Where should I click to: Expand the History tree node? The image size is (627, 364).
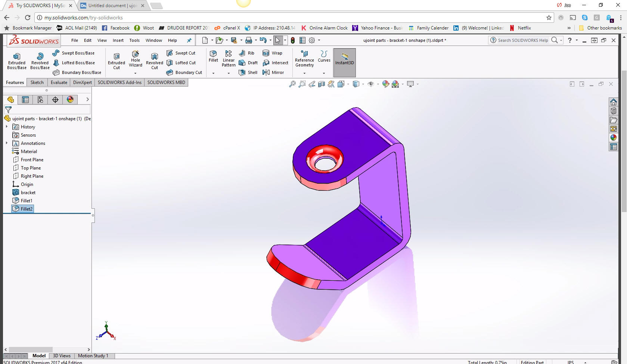pos(7,127)
